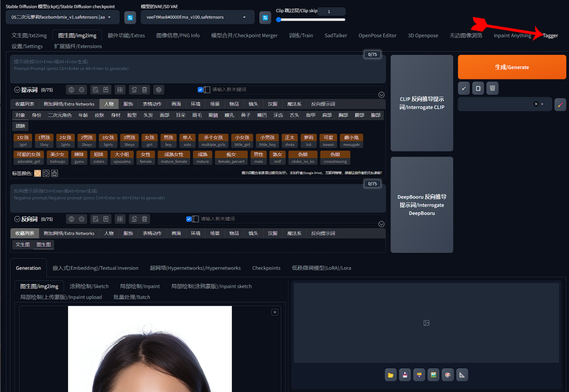Open the 标签颜色 color swatch
569x392 pixels.
tap(37, 173)
